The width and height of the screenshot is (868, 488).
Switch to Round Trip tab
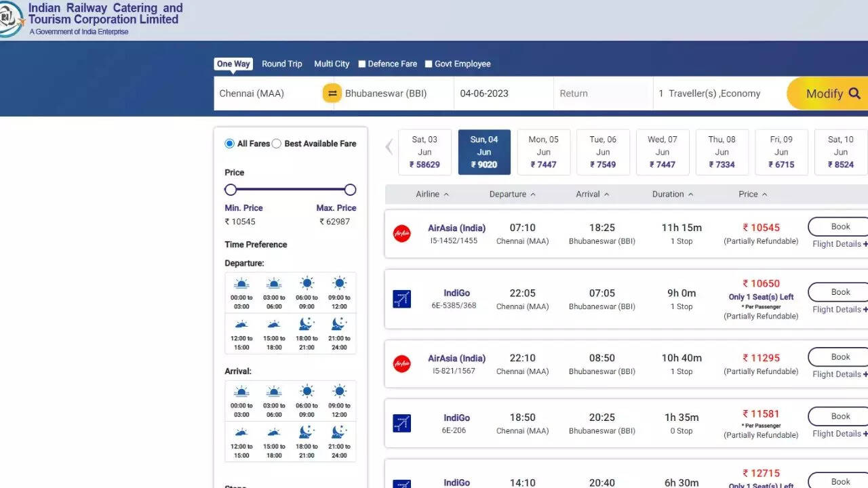(x=282, y=64)
